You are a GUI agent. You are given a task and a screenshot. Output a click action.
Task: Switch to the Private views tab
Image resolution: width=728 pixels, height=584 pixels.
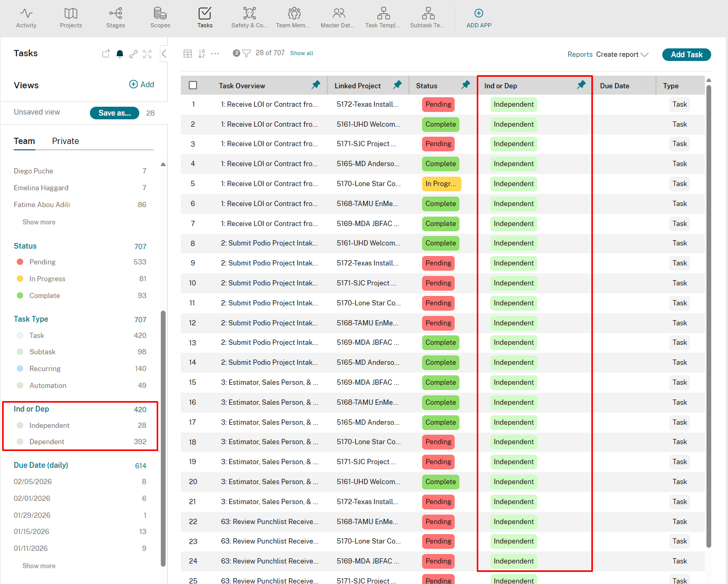65,141
